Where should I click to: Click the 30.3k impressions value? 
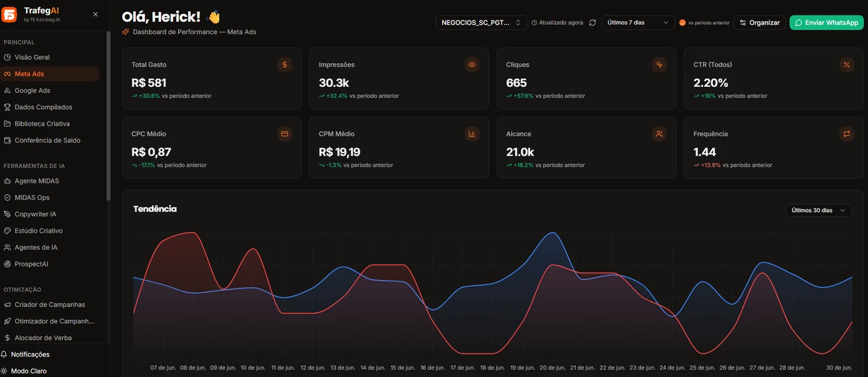[x=334, y=82]
